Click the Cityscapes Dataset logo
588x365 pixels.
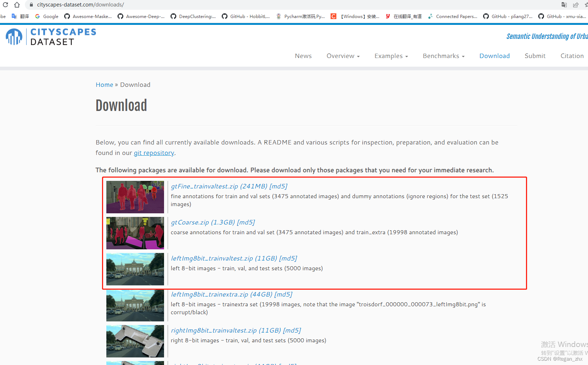click(51, 37)
